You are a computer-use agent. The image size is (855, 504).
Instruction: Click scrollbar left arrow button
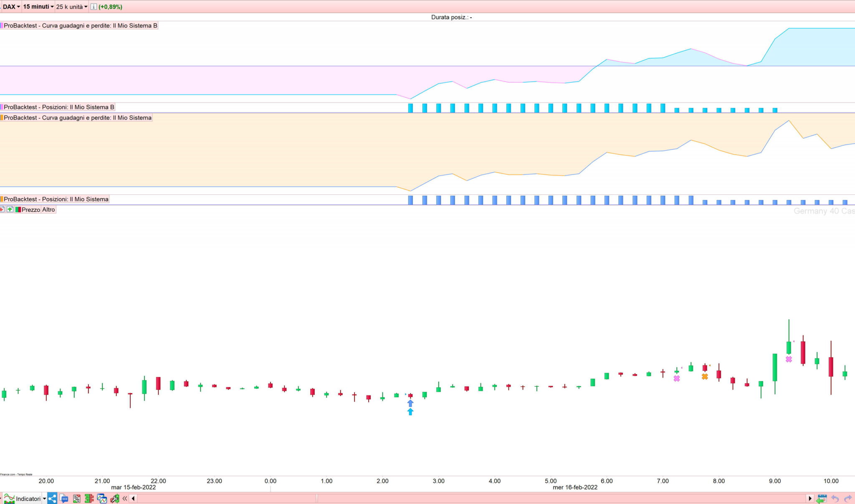pos(133,498)
